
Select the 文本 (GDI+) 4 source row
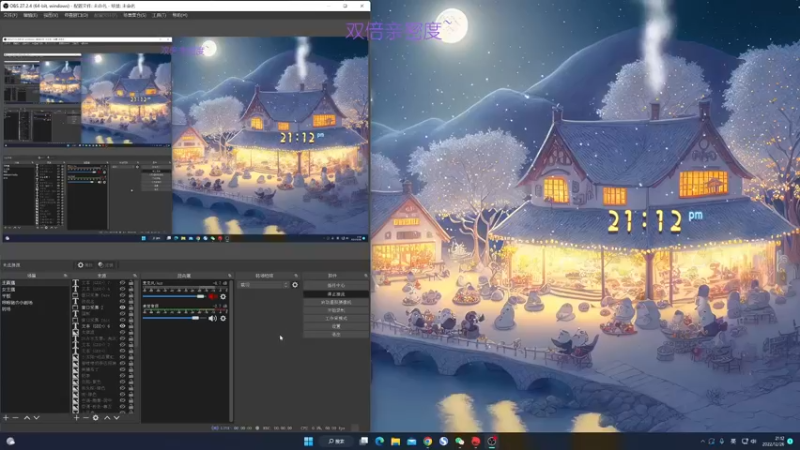[x=103, y=326]
